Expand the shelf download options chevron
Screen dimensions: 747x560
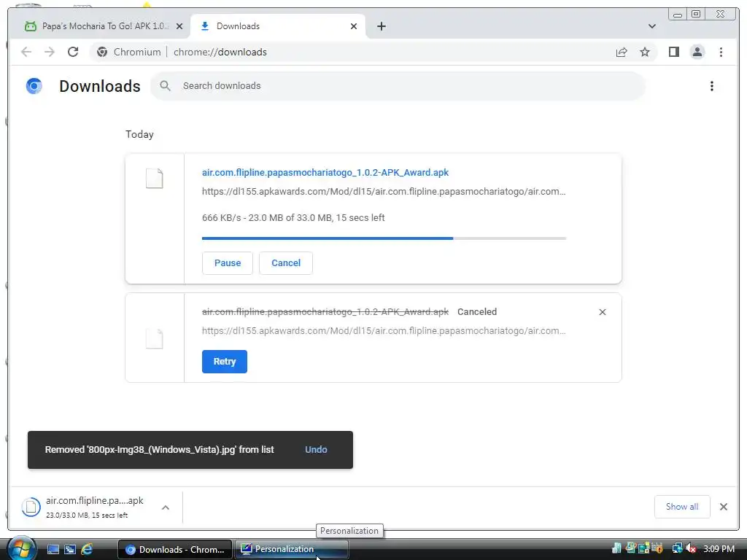point(166,507)
